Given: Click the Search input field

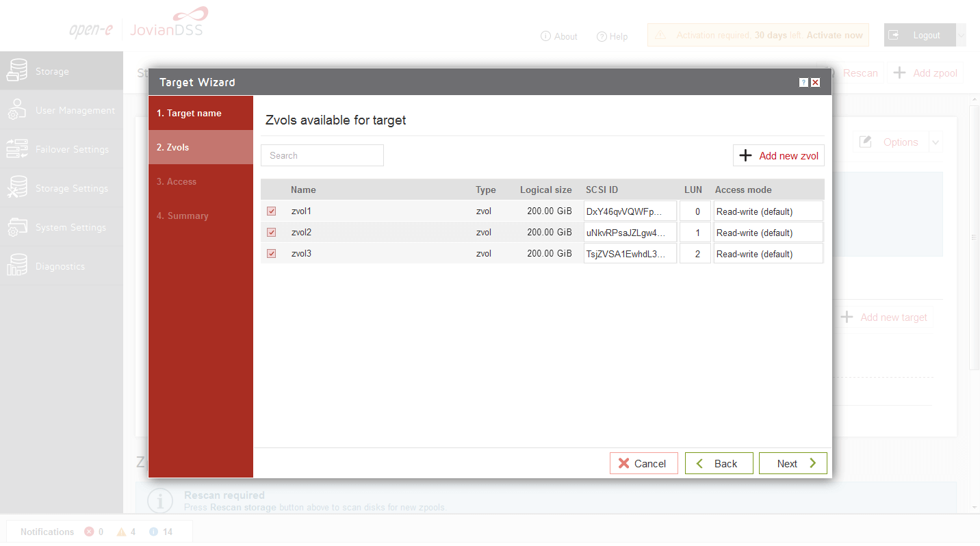Looking at the screenshot, I should coord(322,155).
